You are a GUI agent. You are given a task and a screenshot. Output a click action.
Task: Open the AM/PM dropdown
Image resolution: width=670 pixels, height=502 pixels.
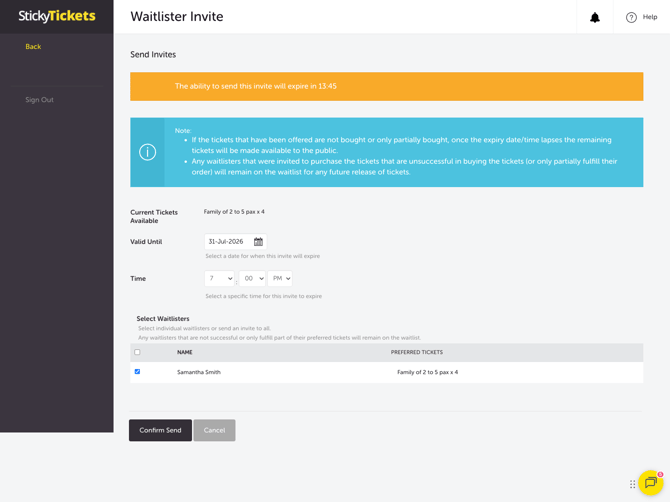point(280,279)
